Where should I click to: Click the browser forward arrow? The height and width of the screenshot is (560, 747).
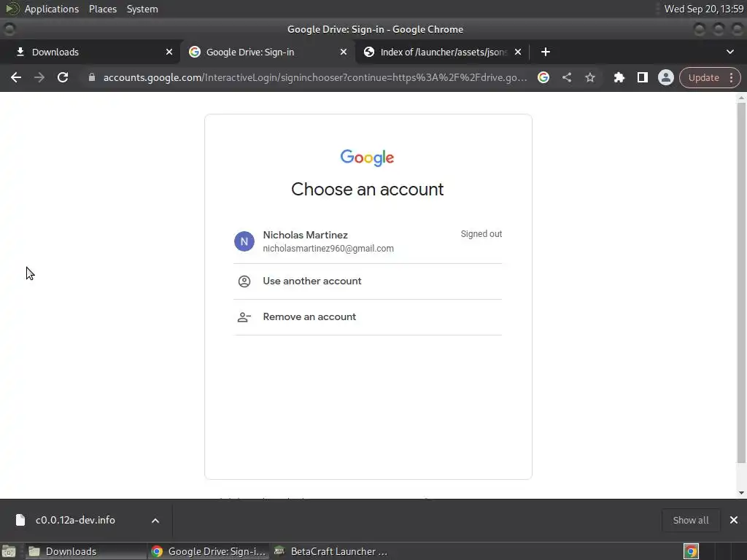pos(39,77)
